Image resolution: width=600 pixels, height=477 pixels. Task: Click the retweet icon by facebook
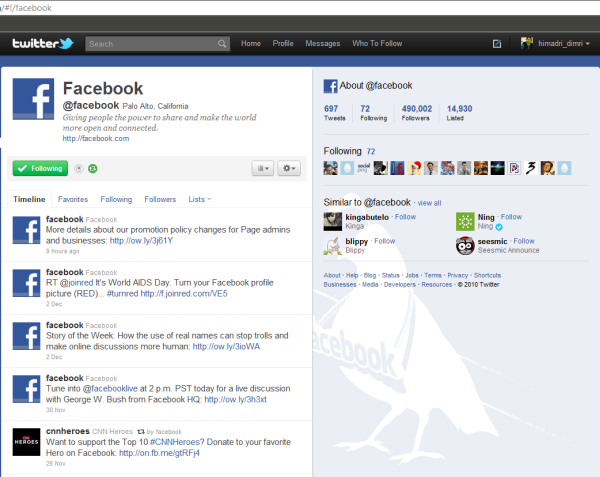(x=141, y=431)
